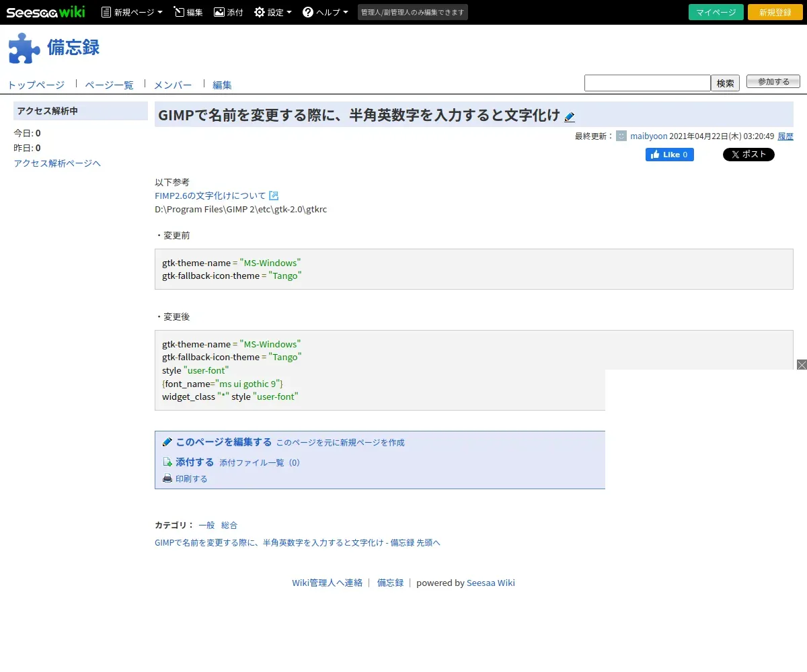Image resolution: width=807 pixels, height=672 pixels.
Task: Click 印刷する link
Action: click(192, 479)
